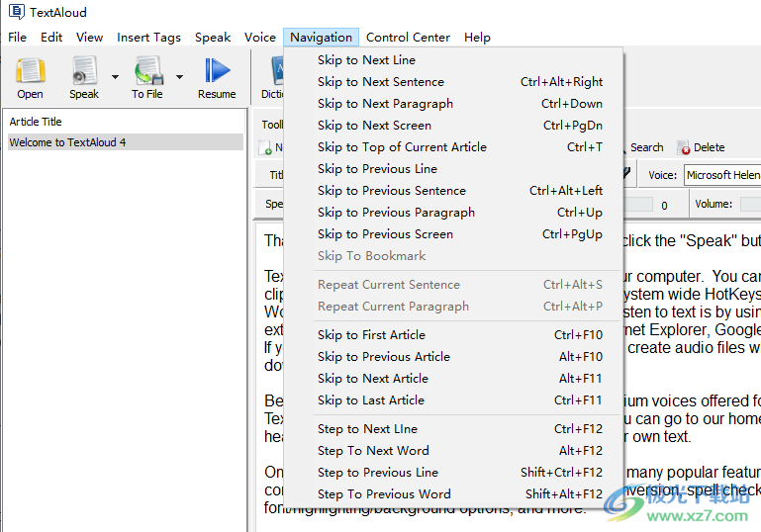761x532 pixels.
Task: Choose Skip to Next Sentence
Action: pos(453,82)
